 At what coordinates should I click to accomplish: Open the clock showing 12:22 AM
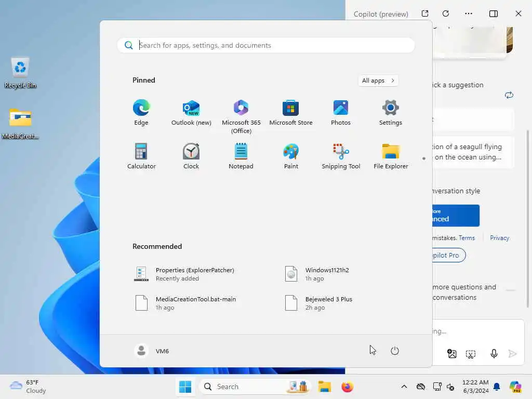[x=475, y=387]
